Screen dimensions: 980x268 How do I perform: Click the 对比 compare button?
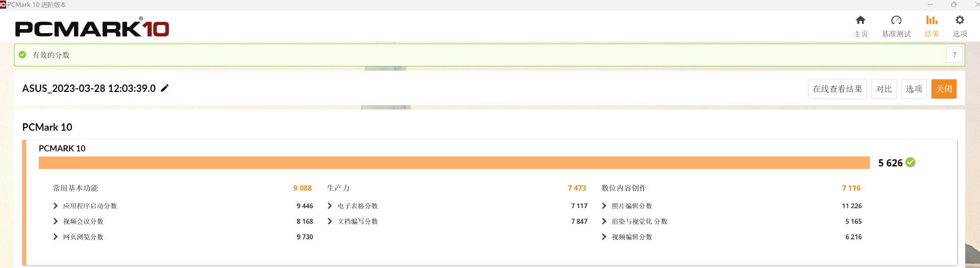pos(884,89)
